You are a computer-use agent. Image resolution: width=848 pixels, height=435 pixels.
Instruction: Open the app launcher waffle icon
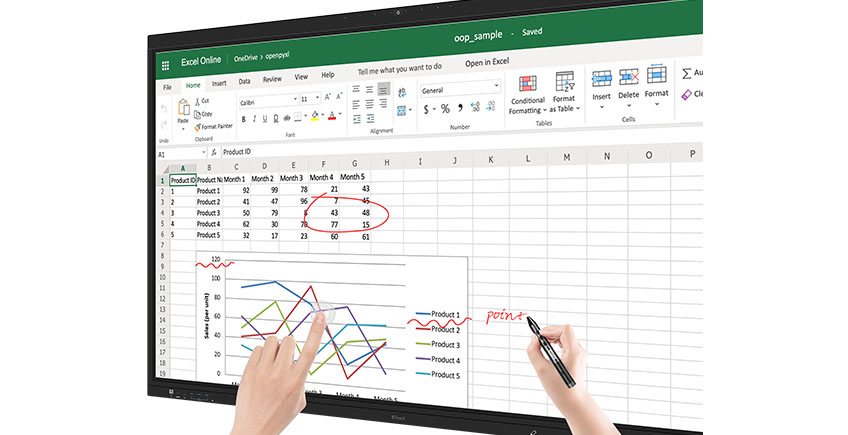pyautogui.click(x=165, y=63)
